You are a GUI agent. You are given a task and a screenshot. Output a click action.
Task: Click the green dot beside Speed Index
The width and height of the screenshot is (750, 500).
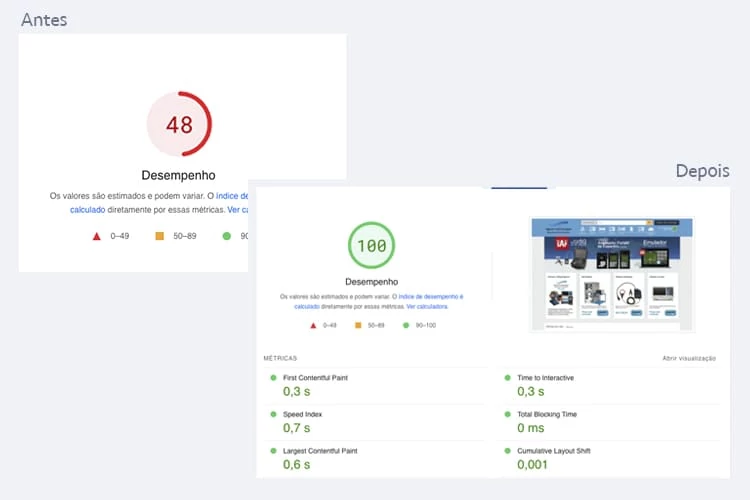pyautogui.click(x=273, y=414)
